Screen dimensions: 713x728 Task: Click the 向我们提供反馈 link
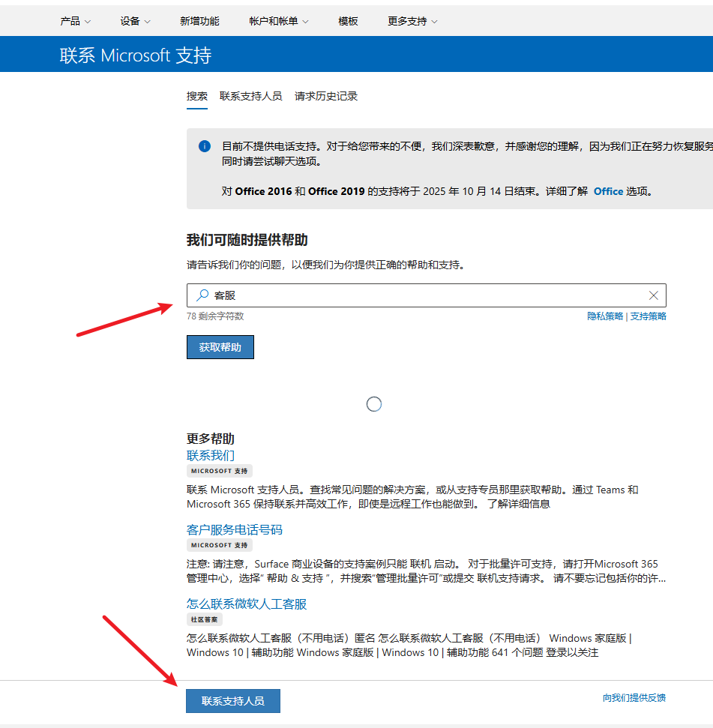point(634,697)
